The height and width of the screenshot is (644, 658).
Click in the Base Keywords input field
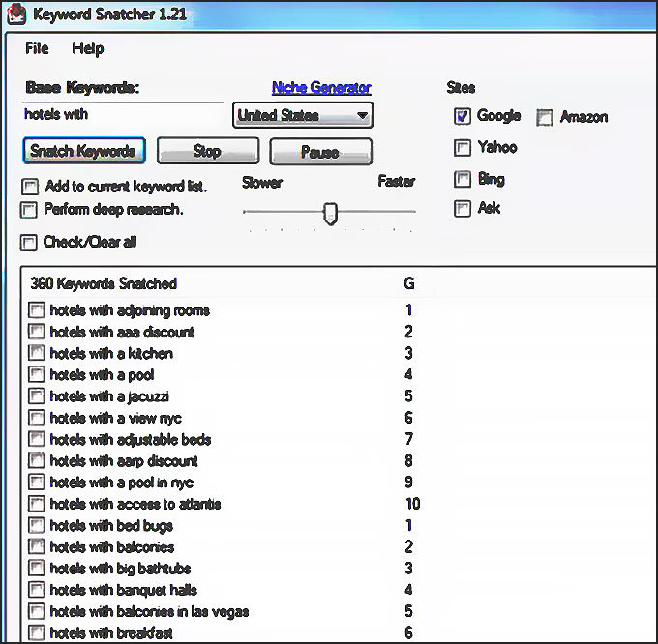tap(124, 114)
